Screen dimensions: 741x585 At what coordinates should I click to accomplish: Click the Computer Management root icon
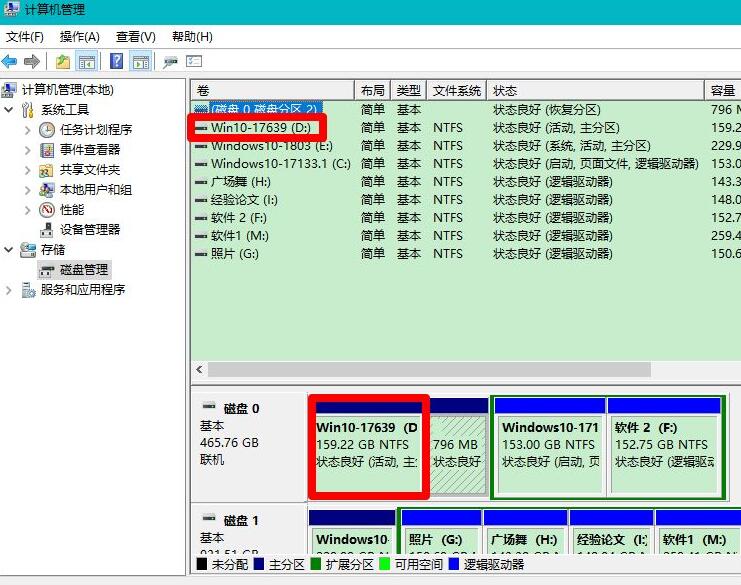pyautogui.click(x=9, y=89)
